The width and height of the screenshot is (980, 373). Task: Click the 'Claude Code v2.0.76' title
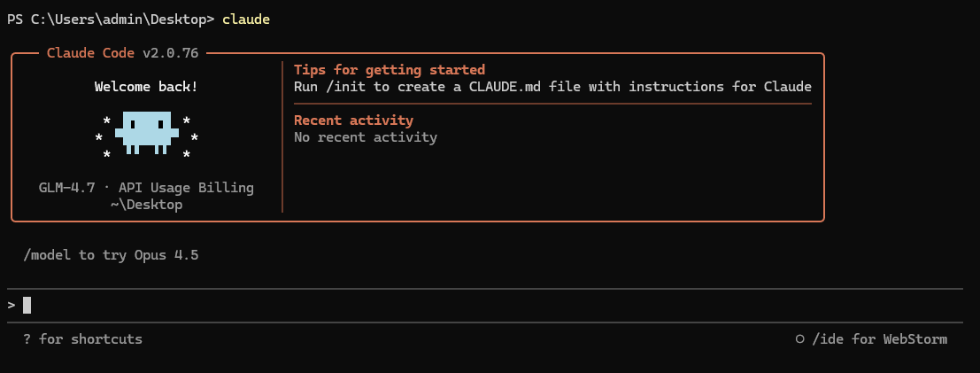pyautogui.click(x=122, y=53)
